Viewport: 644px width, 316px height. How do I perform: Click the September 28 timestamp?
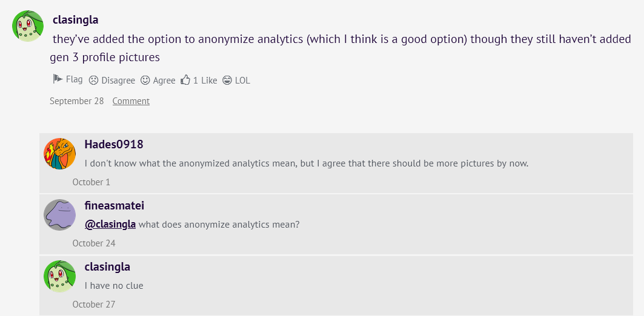77,101
